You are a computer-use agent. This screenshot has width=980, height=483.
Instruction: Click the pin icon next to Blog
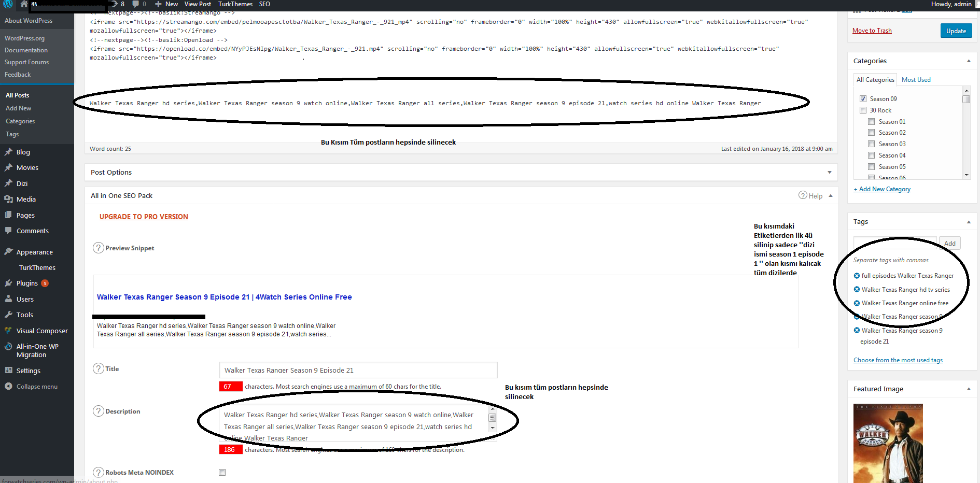8,152
